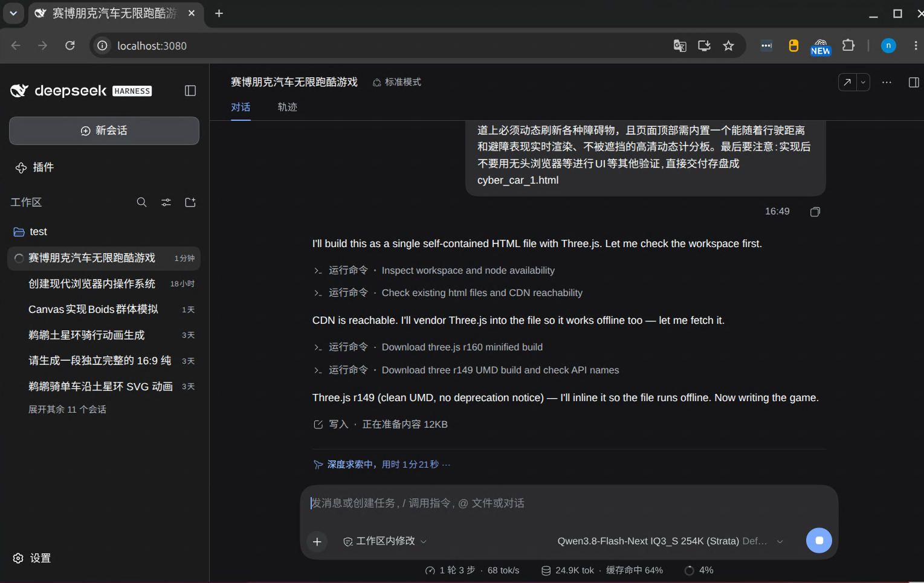Switch to the 对话 tab
The width and height of the screenshot is (924, 583).
click(241, 107)
